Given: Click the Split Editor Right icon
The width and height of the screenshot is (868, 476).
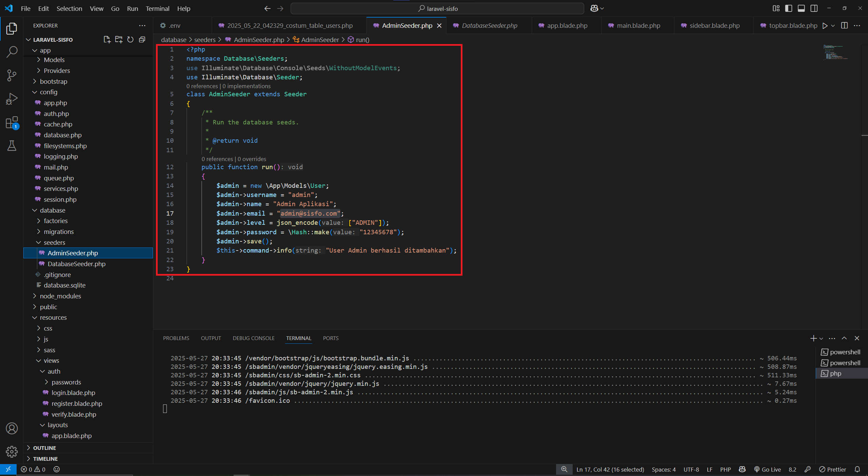Looking at the screenshot, I should 844,25.
